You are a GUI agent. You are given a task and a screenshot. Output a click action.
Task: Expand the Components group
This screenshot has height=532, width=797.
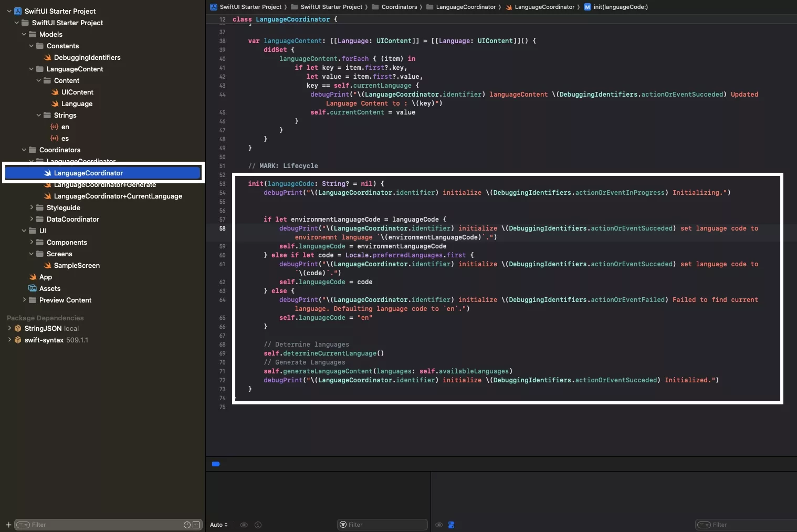tap(32, 242)
